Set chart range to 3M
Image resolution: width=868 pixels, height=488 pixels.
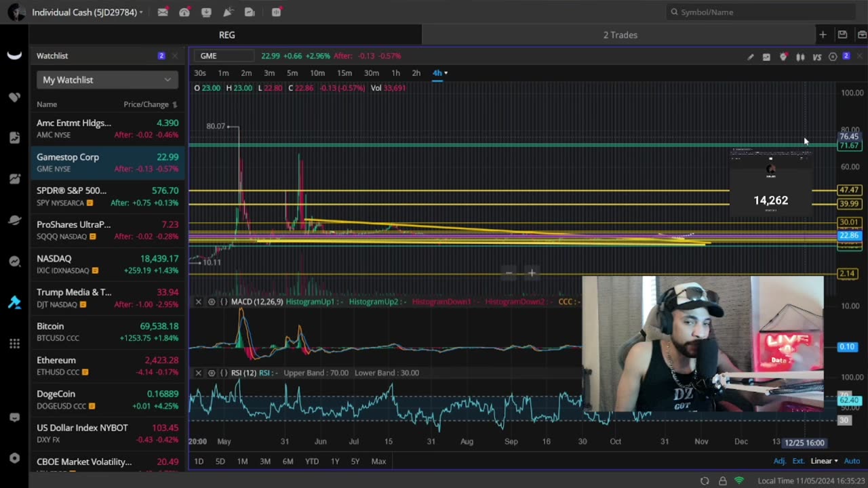[x=265, y=462]
